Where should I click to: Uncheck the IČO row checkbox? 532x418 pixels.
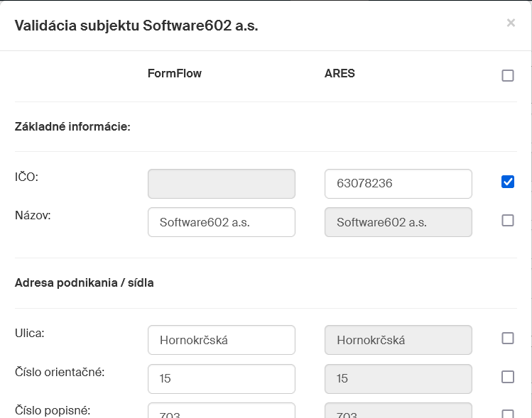pyautogui.click(x=508, y=182)
